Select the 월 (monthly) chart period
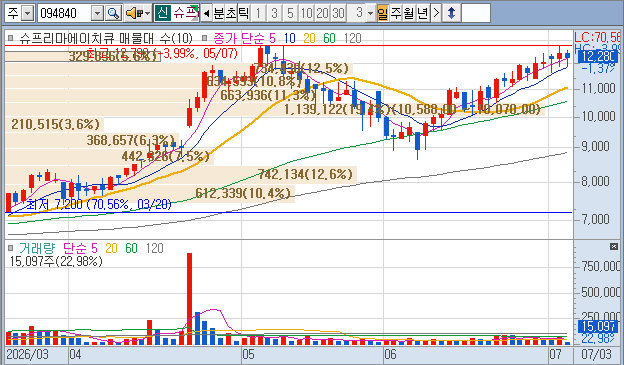Image resolution: width=624 pixels, height=365 pixels. tap(409, 13)
